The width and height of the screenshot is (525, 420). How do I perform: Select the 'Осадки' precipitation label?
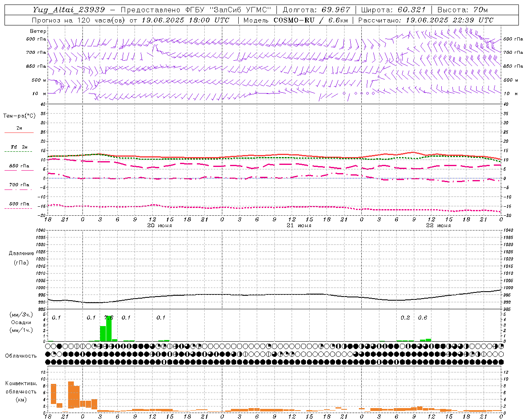click(x=21, y=322)
